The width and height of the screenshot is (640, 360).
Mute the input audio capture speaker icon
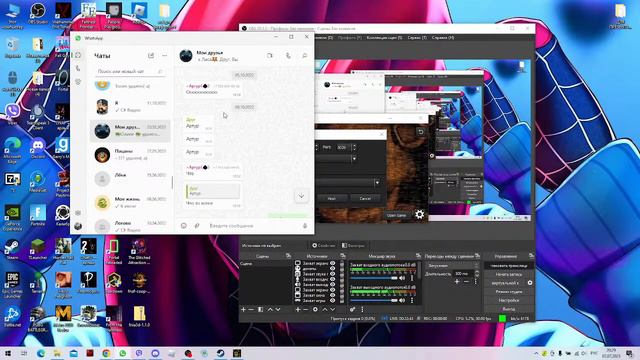click(402, 278)
